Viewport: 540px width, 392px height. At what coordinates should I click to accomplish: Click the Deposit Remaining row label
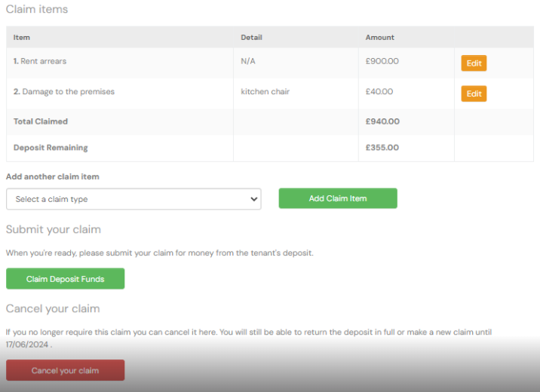pyautogui.click(x=51, y=148)
